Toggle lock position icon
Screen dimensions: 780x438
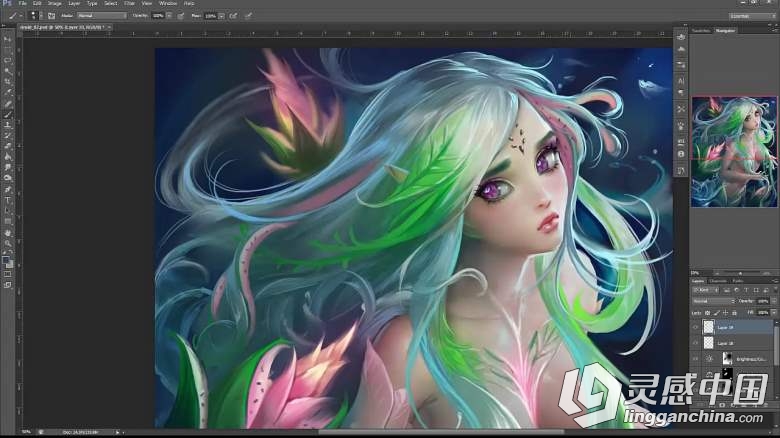point(725,313)
